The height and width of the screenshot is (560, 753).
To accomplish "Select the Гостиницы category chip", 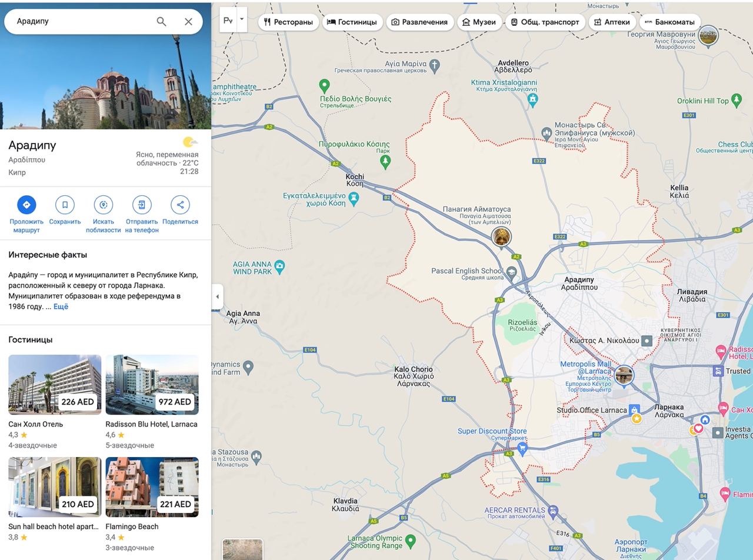I will tap(352, 22).
